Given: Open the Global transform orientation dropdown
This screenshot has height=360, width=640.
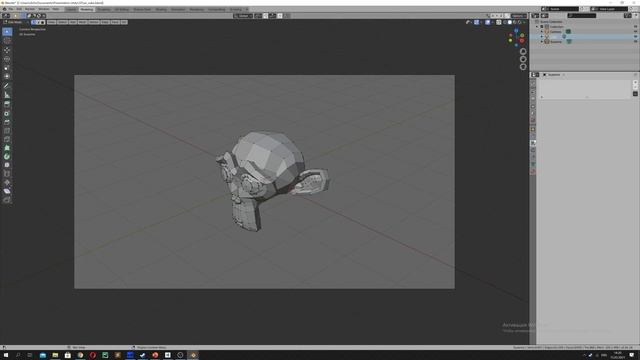Looking at the screenshot, I should coord(243,16).
